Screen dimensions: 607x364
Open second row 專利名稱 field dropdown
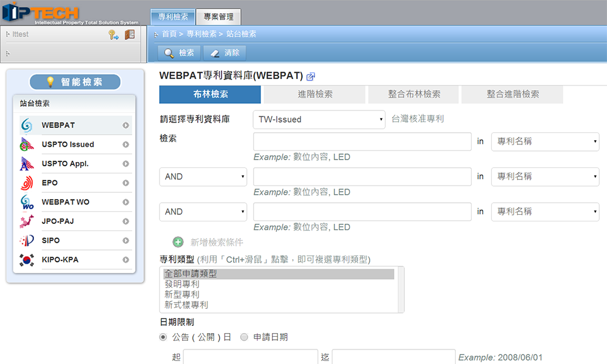tap(545, 177)
